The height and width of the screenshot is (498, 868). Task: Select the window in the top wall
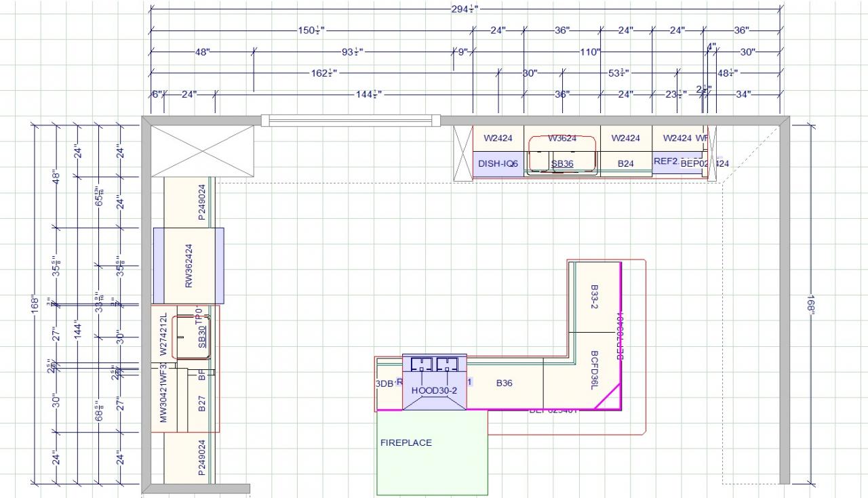(351, 121)
